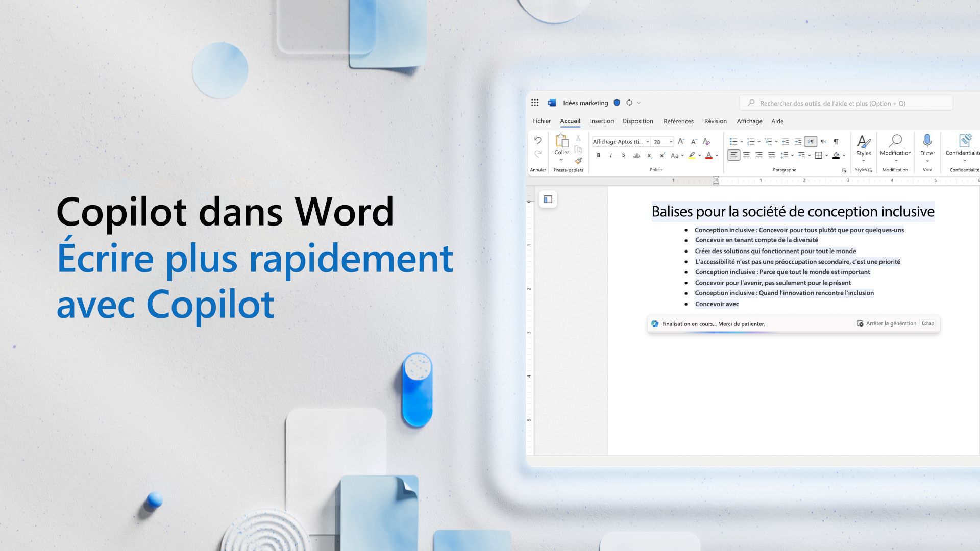
Task: Open Styles gallery icon
Action: (864, 141)
